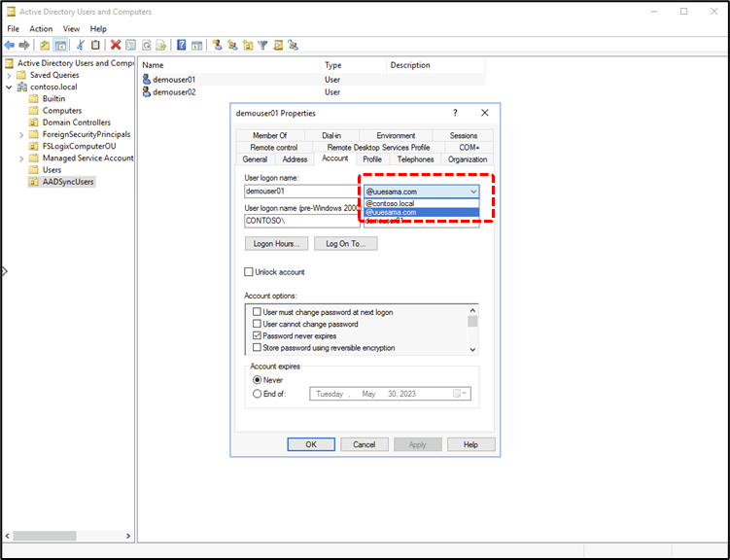
Task: Open the Action menu
Action: (41, 29)
